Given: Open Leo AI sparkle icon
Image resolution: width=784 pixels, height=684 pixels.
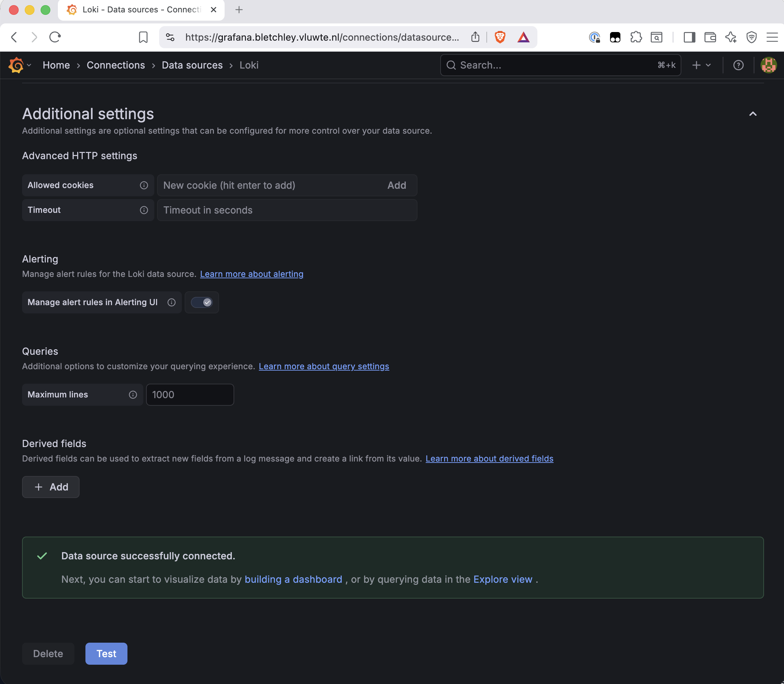Looking at the screenshot, I should pyautogui.click(x=731, y=38).
